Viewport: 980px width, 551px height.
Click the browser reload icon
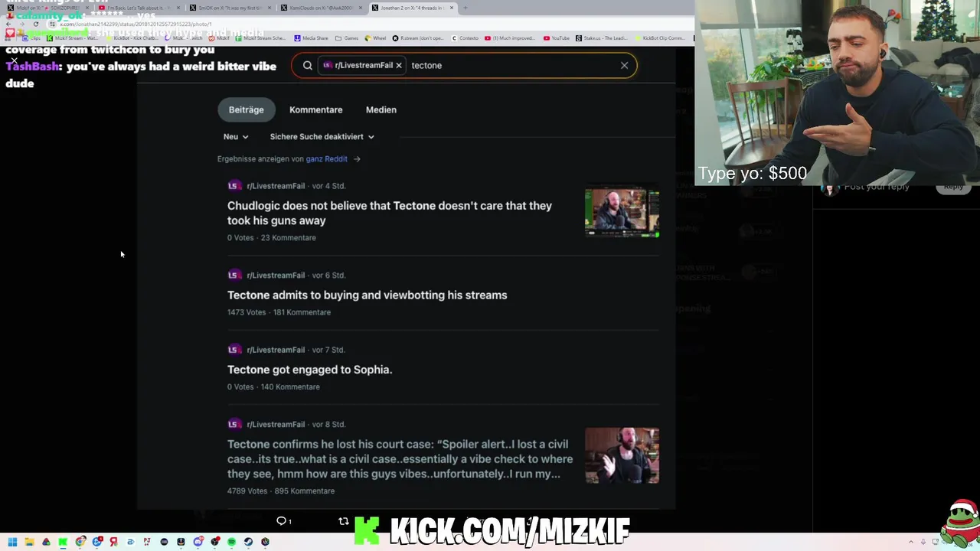click(35, 24)
